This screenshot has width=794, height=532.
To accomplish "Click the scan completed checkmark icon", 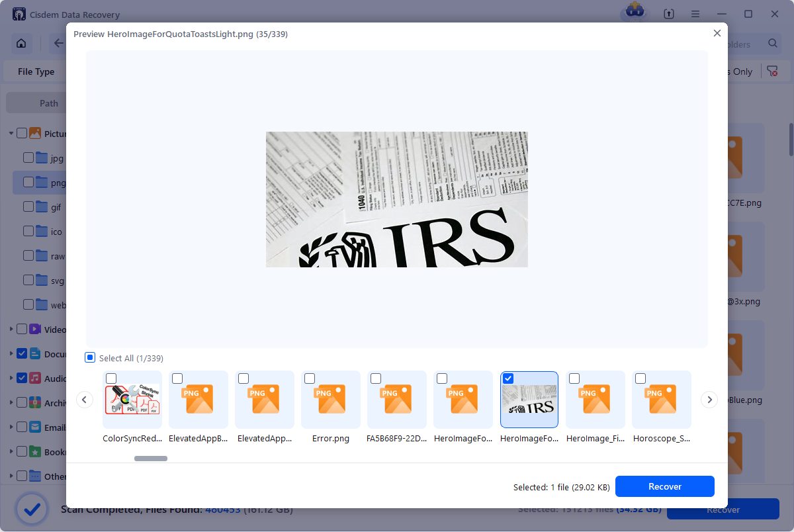I will [x=32, y=510].
